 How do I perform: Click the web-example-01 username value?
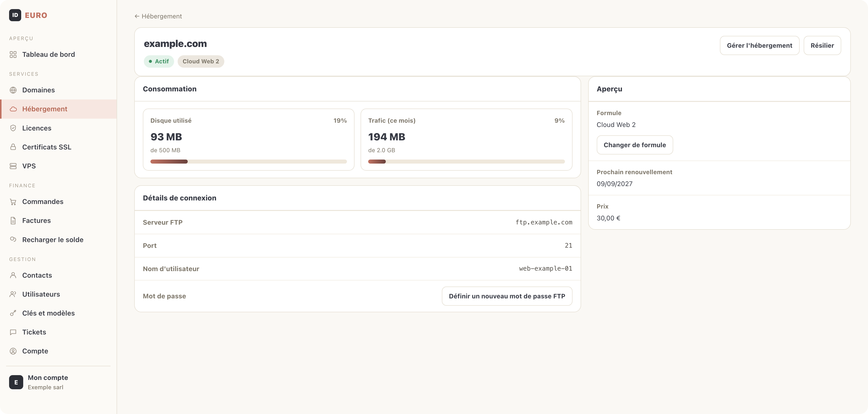point(545,268)
